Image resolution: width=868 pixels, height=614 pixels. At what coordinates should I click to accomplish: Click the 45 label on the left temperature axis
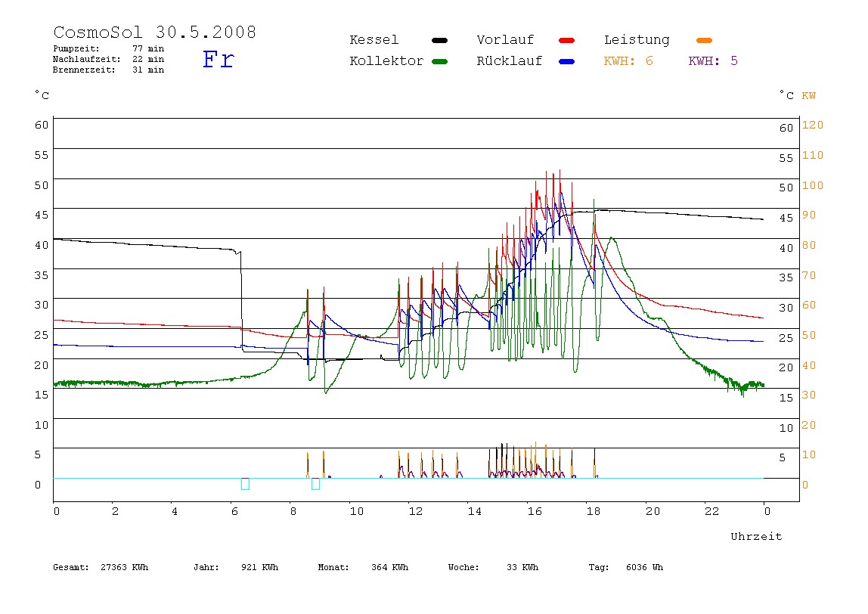coord(42,215)
